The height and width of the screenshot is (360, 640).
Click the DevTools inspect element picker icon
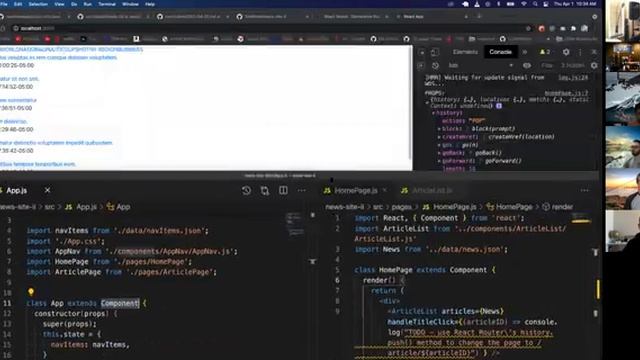422,52
